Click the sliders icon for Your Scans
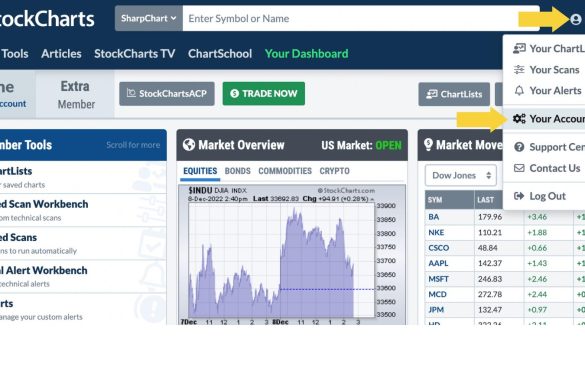 point(519,69)
